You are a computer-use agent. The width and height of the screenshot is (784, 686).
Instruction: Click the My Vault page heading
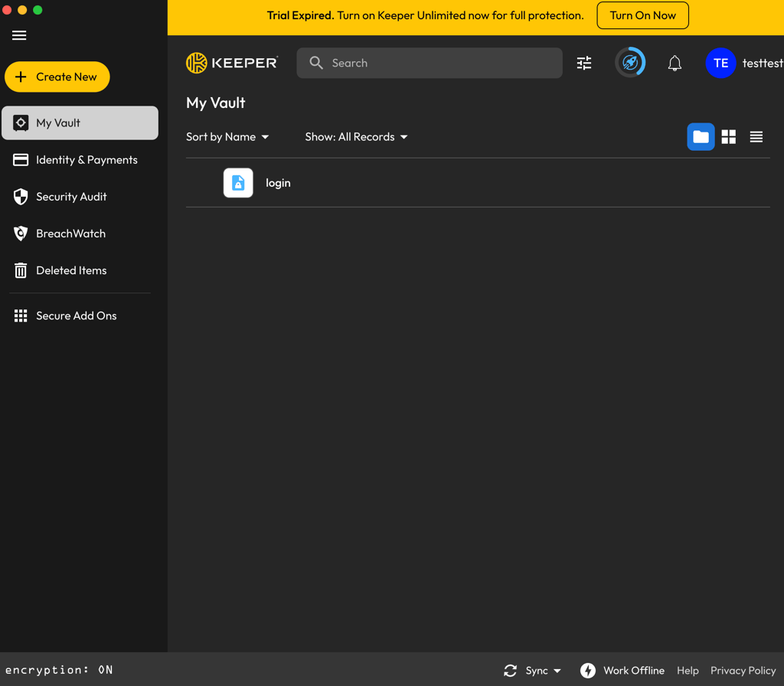[x=215, y=103]
